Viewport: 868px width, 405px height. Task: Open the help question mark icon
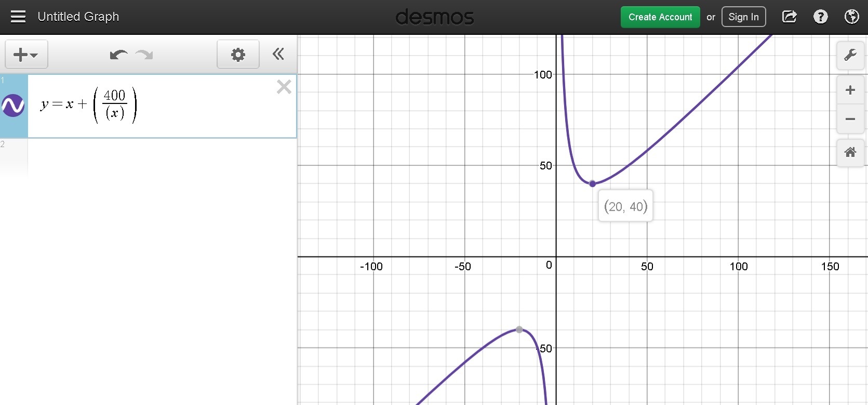tap(821, 17)
